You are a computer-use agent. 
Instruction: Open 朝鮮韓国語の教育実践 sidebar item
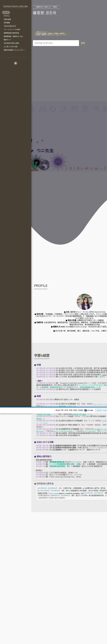pos(11,33)
